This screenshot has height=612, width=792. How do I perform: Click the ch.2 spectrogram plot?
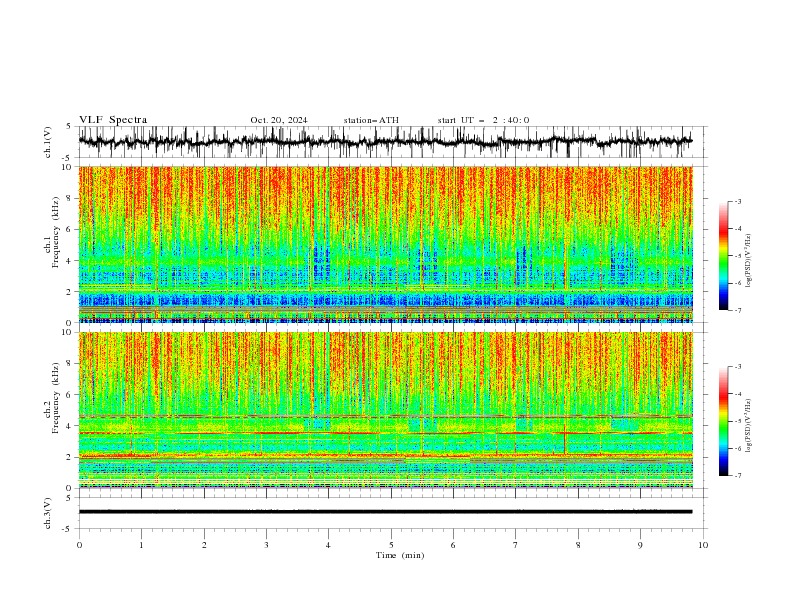click(385, 410)
